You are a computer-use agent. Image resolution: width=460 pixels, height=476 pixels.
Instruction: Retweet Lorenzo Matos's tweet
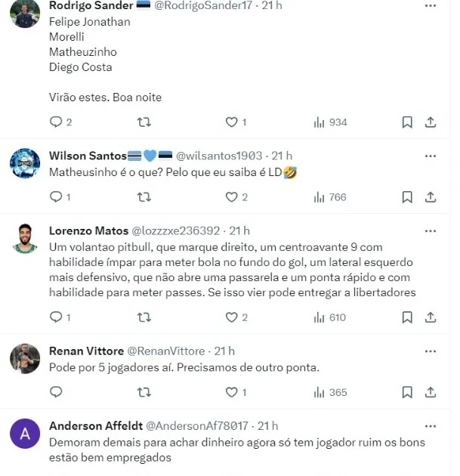(x=144, y=317)
